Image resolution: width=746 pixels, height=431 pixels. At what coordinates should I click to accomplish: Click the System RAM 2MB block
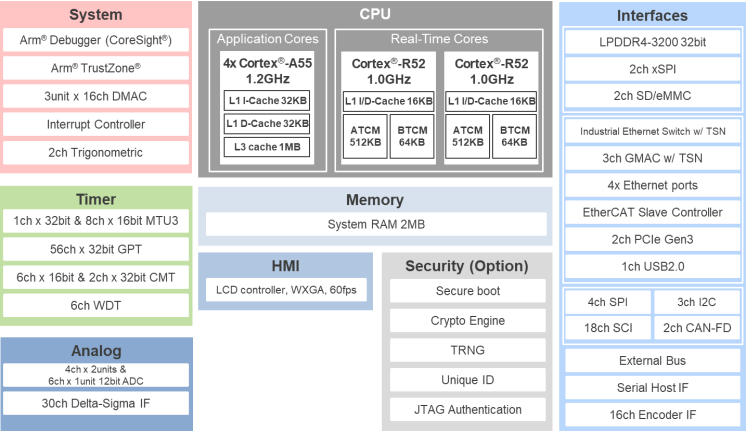tap(375, 224)
